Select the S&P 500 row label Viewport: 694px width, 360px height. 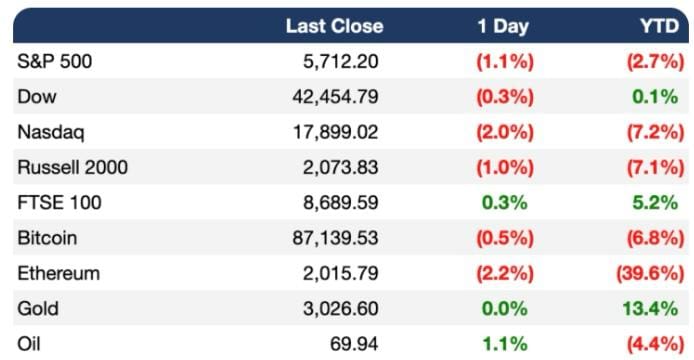click(54, 61)
